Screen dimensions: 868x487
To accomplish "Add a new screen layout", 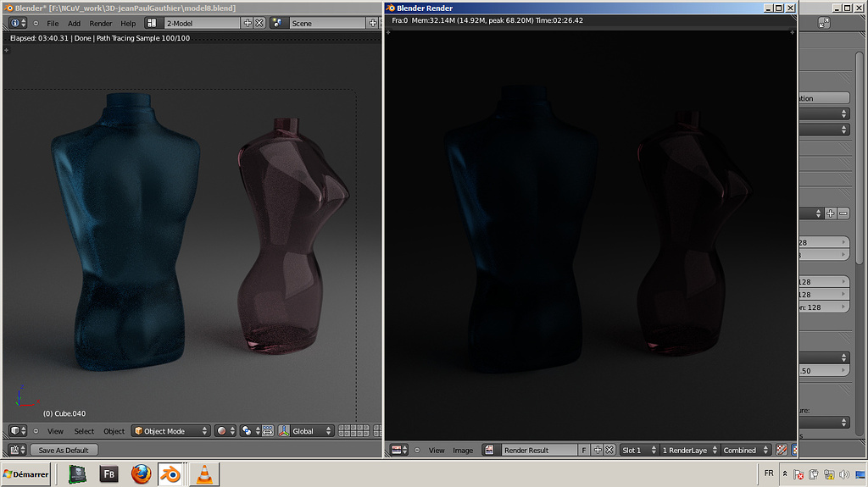I will point(248,23).
